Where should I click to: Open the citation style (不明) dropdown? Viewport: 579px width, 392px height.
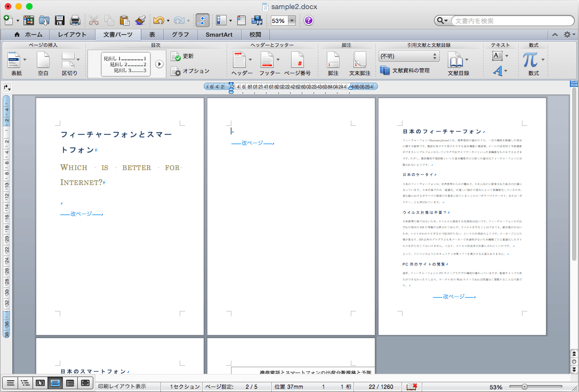[x=409, y=56]
